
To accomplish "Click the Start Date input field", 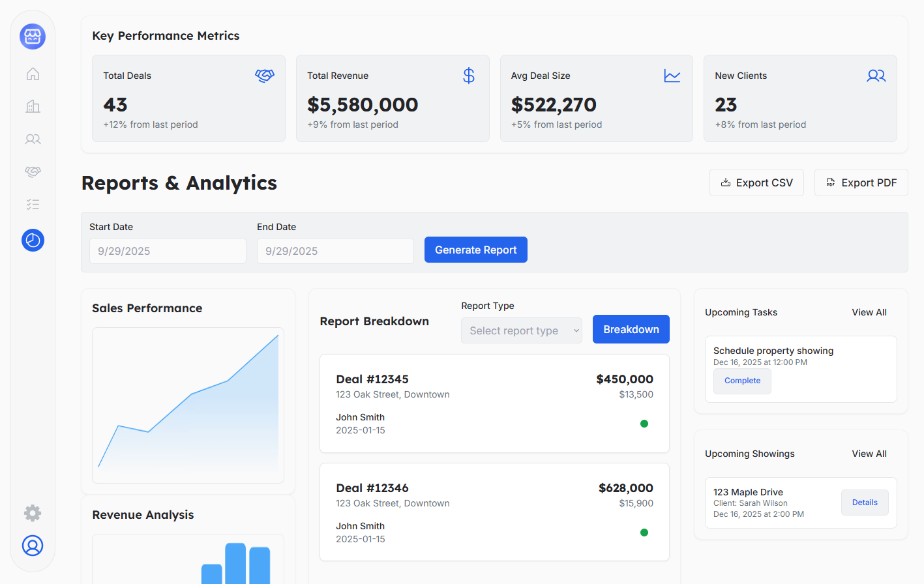I will pos(168,251).
